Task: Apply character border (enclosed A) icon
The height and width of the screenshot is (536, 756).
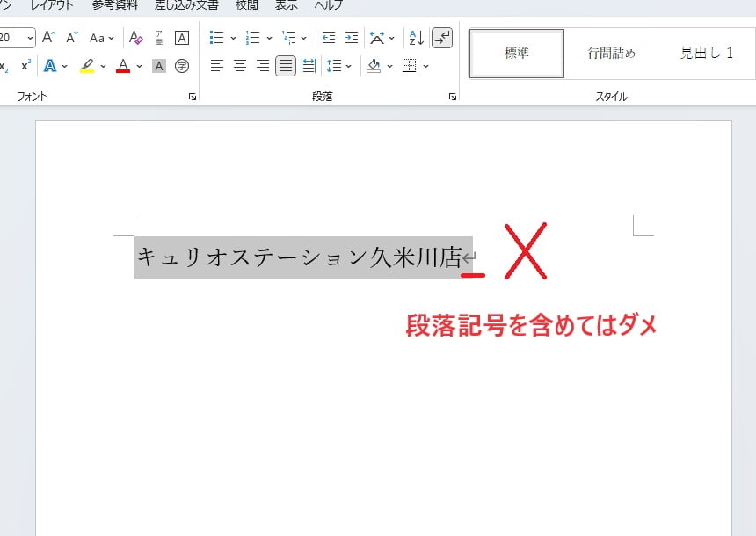Action: point(182,38)
